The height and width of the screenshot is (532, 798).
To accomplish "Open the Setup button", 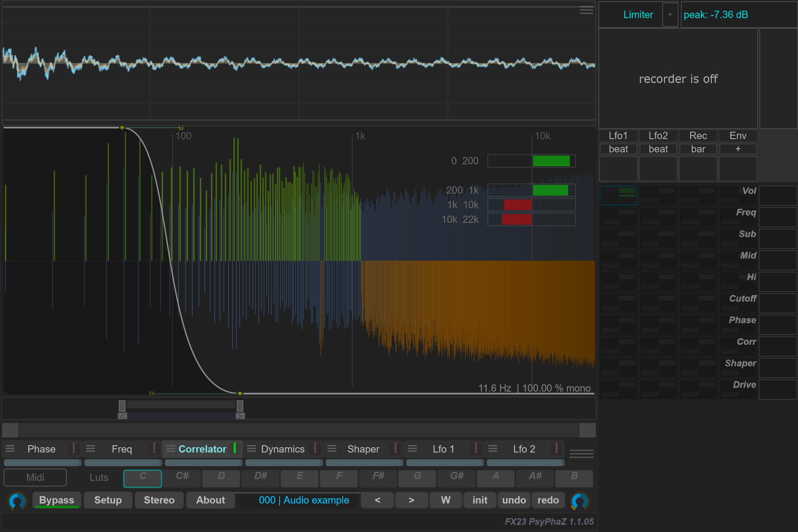I will tap(108, 500).
